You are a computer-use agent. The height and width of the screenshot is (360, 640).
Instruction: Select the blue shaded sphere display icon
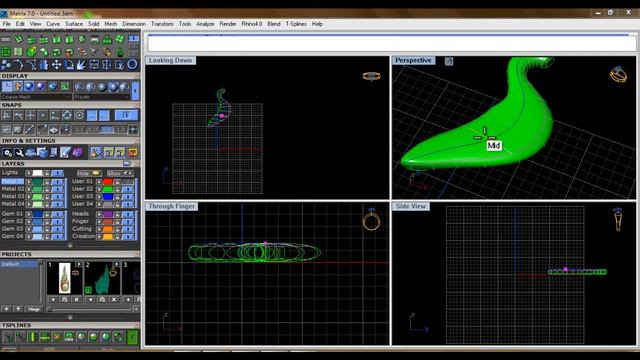click(29, 87)
